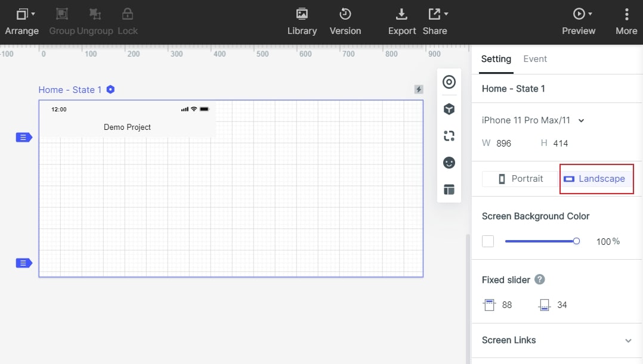The width and height of the screenshot is (643, 364).
Task: Select Portrait orientation
Action: [x=521, y=179]
